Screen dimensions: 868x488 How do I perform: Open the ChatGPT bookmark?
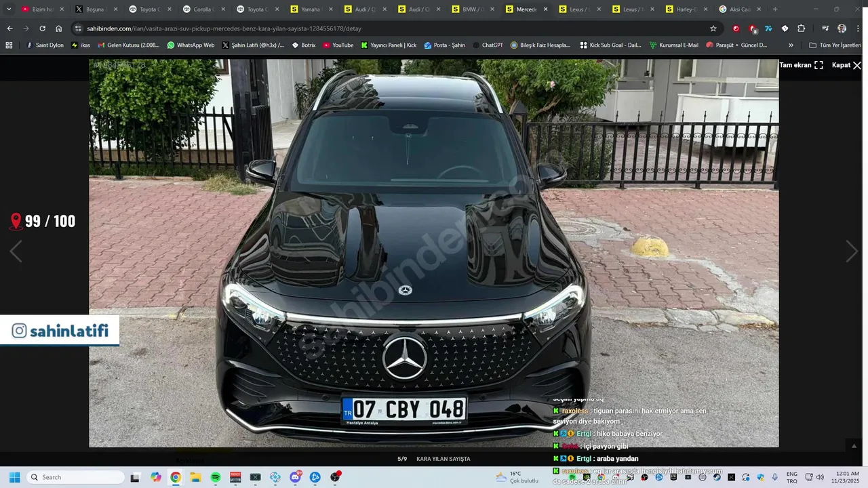click(x=488, y=45)
